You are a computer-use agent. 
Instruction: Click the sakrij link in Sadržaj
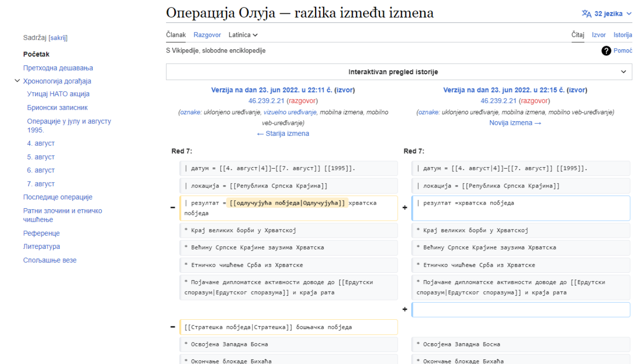[x=58, y=38]
